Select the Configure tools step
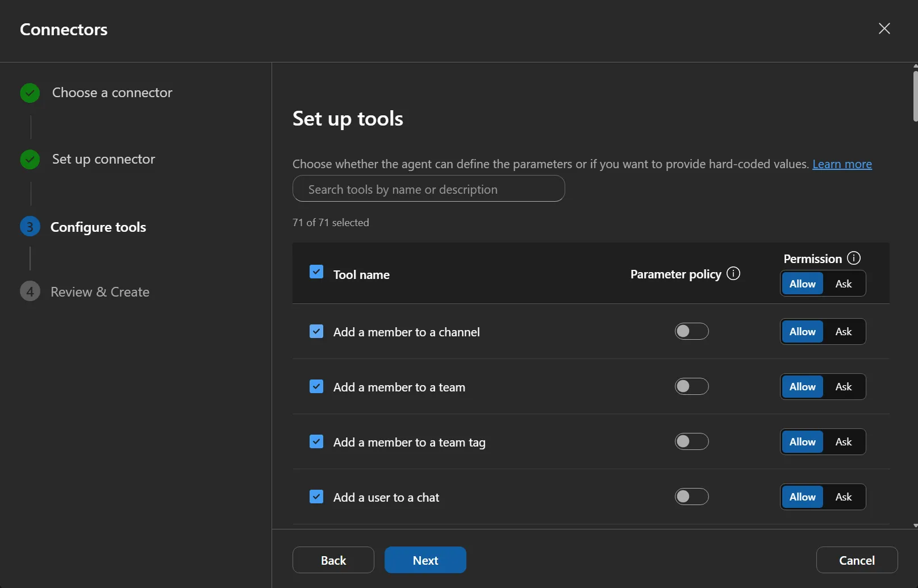This screenshot has width=918, height=588. (x=98, y=227)
